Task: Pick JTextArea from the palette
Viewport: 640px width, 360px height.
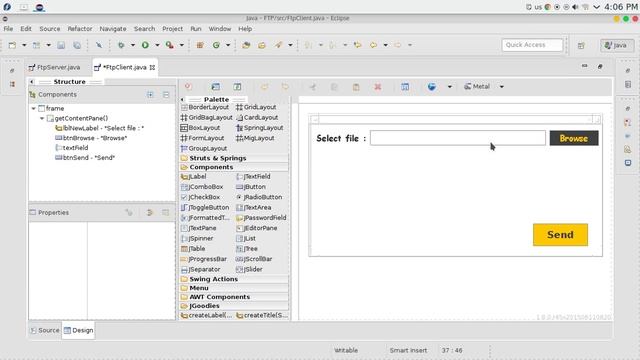Action: pyautogui.click(x=253, y=207)
